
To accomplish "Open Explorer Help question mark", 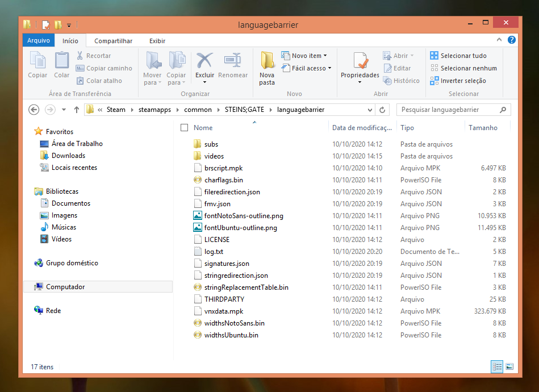I will click(x=512, y=40).
